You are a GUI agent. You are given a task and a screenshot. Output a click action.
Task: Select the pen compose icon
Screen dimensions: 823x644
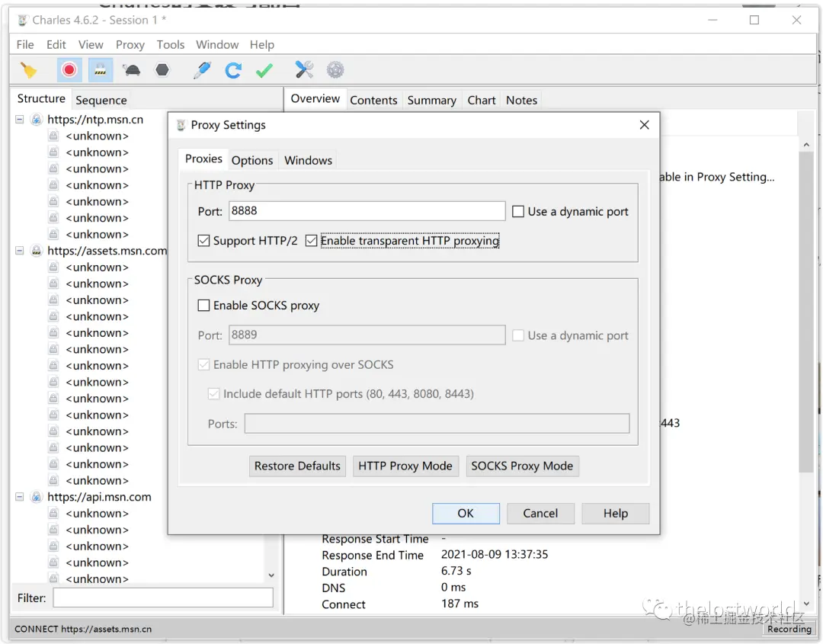[x=202, y=70]
